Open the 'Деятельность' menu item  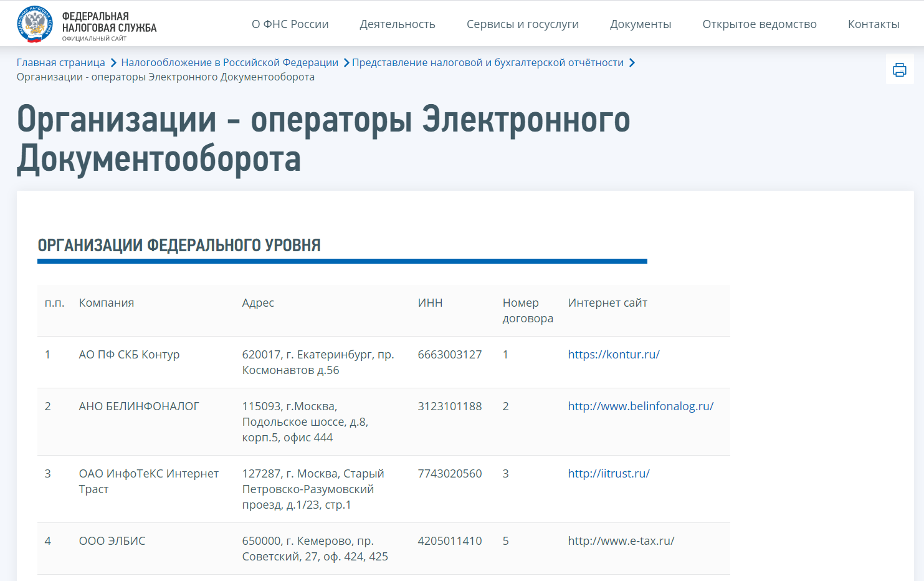(x=398, y=24)
